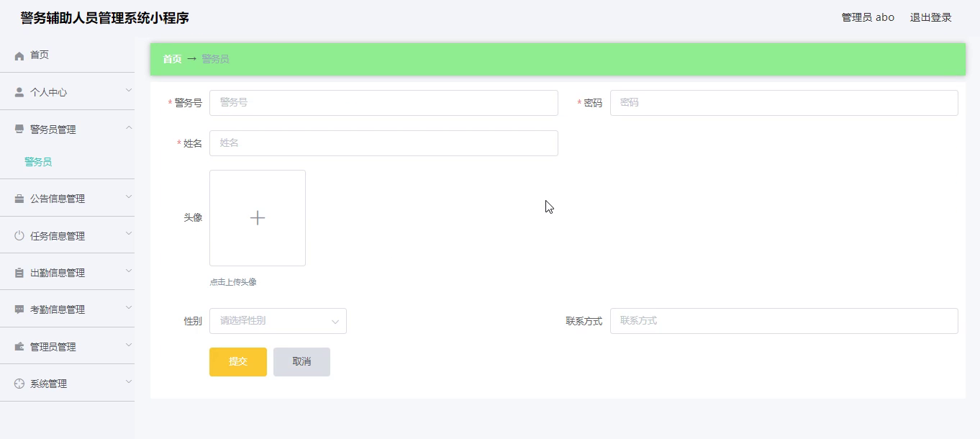
Task: Focus the 警务号 input field
Action: tap(384, 103)
